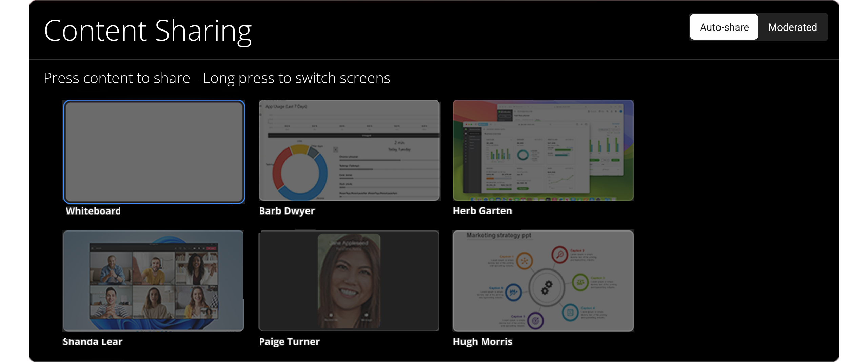This screenshot has width=868, height=362.
Task: Switch to Auto-share mode
Action: (x=724, y=27)
